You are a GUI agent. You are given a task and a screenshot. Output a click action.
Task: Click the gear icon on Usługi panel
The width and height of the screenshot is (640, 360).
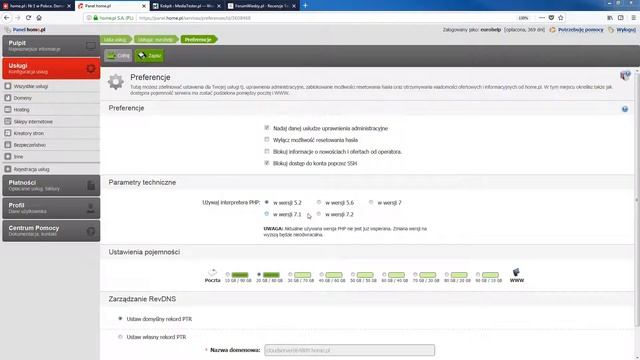tap(91, 69)
